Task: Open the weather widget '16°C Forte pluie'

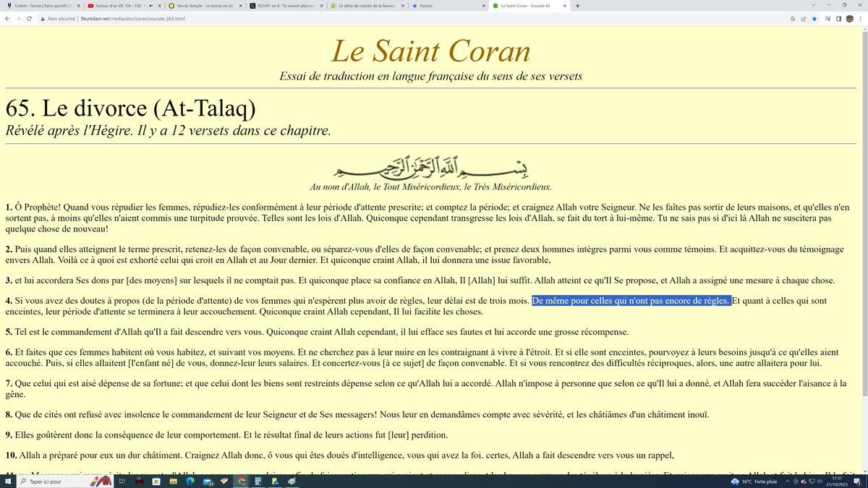Action: [754, 481]
